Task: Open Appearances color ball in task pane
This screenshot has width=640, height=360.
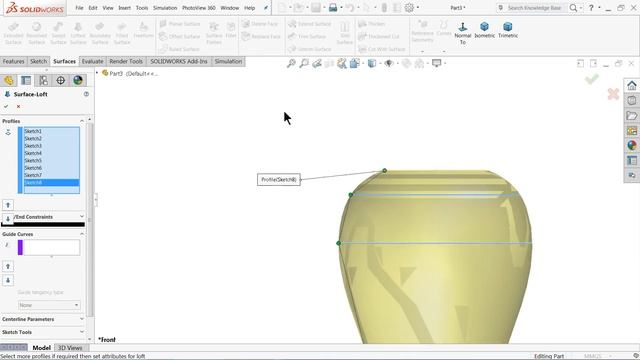Action: pyautogui.click(x=632, y=145)
